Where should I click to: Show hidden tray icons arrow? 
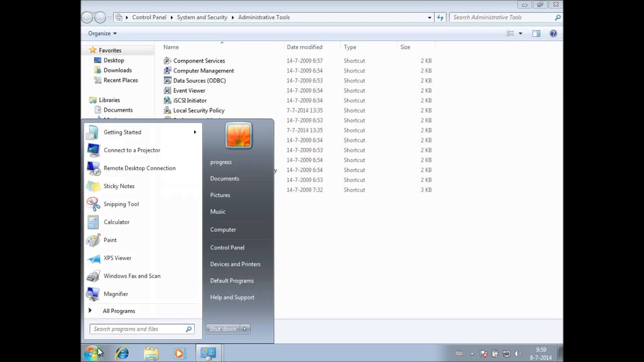[472, 354]
